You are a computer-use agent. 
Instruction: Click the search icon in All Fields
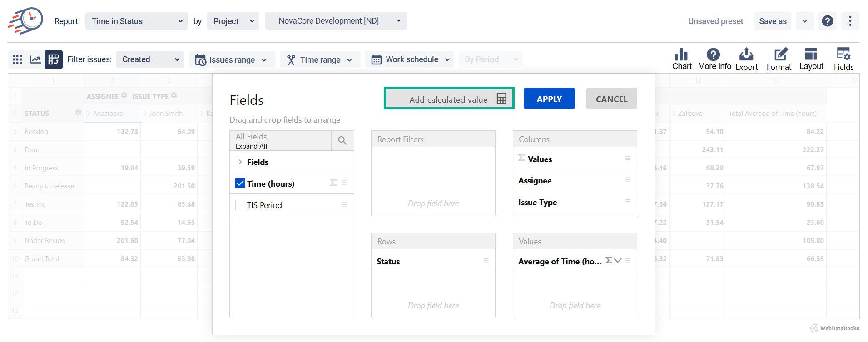[x=342, y=141]
